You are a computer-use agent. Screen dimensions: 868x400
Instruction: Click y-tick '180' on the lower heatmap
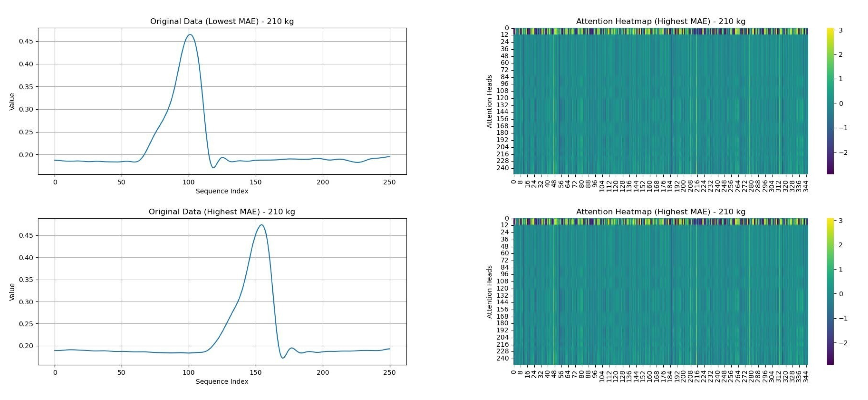[502, 323]
